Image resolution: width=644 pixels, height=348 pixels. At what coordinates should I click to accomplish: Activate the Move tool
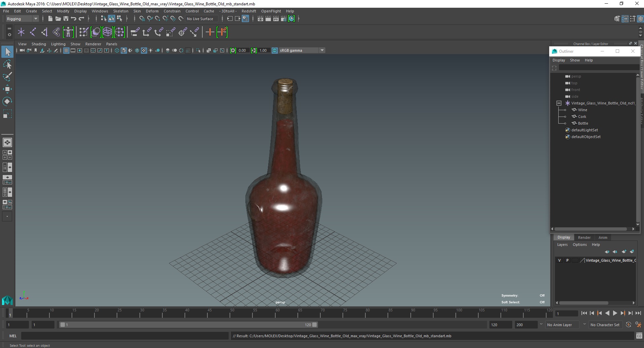(7, 89)
